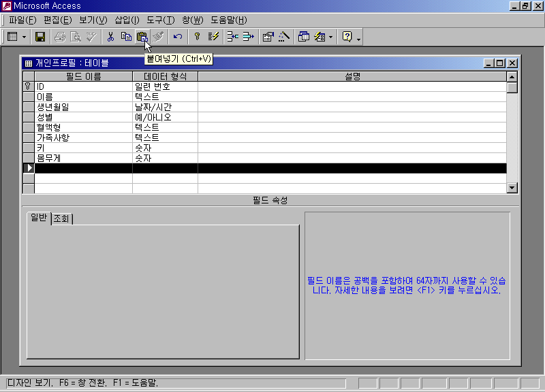Select the 성별 field name cell

[83, 117]
